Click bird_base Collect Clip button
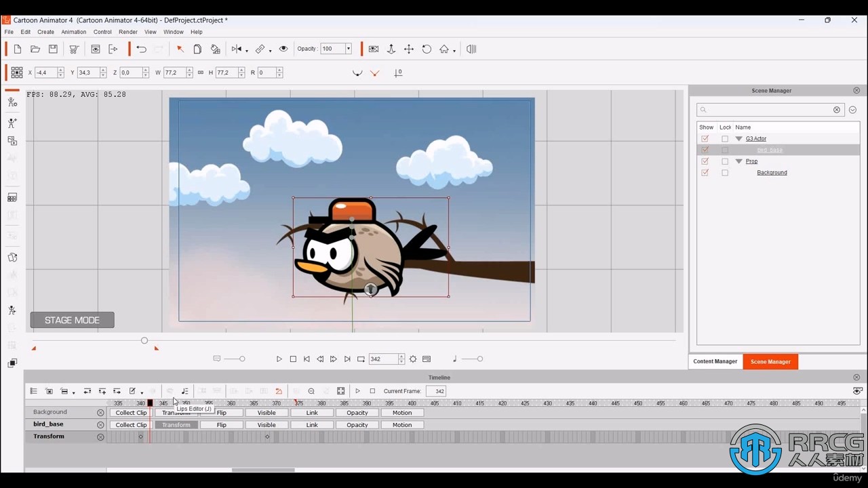 (131, 425)
